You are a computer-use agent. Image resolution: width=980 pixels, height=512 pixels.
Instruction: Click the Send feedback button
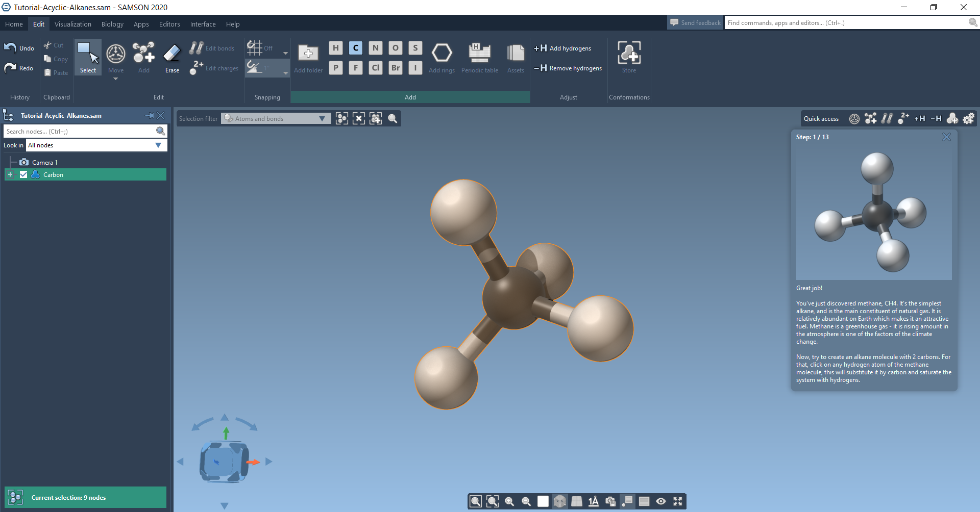(x=695, y=23)
